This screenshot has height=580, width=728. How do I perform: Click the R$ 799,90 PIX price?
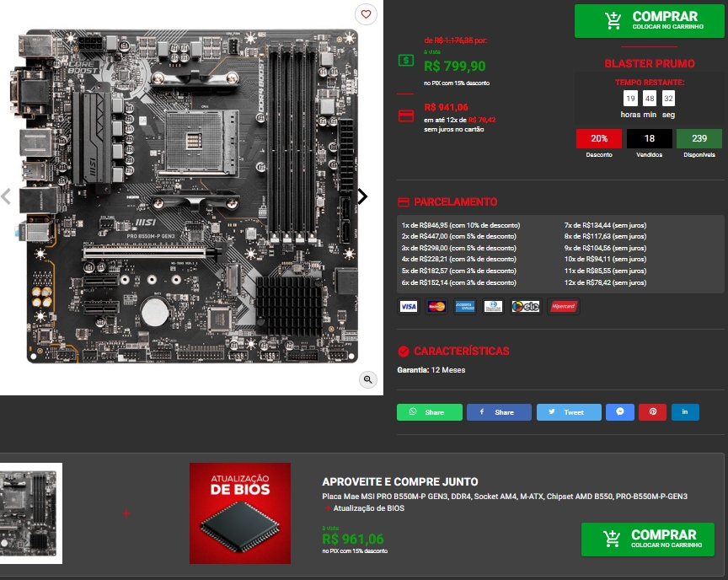(x=454, y=67)
